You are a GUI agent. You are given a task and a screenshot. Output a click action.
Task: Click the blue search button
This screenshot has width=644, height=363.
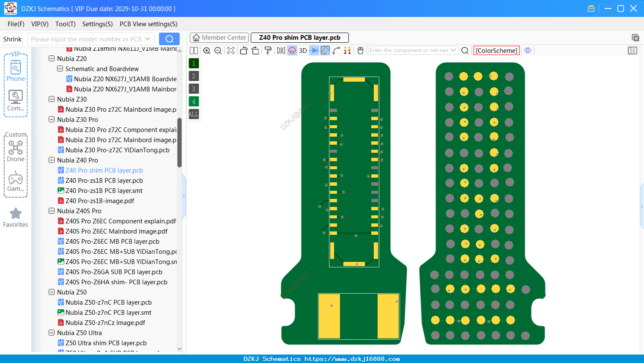[169, 39]
